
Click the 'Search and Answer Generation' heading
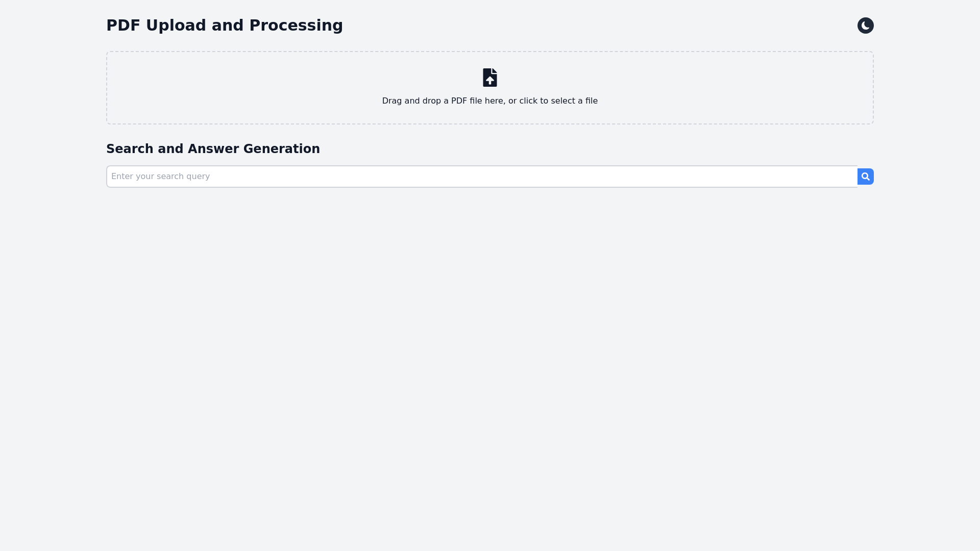click(213, 149)
